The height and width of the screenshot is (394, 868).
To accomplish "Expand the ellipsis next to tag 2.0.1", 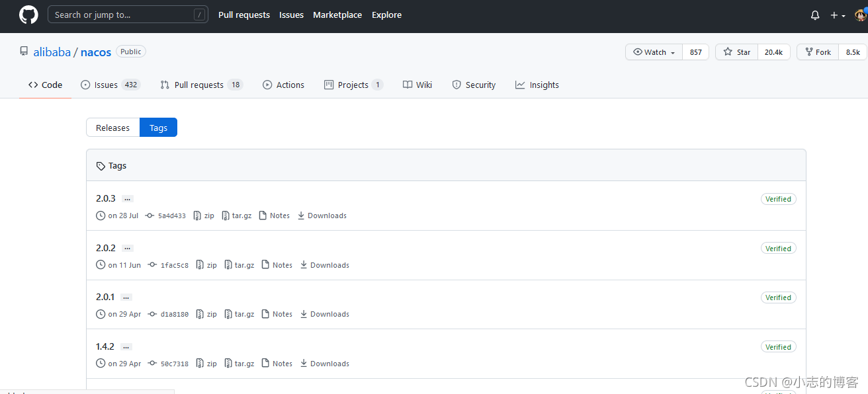I will (126, 297).
